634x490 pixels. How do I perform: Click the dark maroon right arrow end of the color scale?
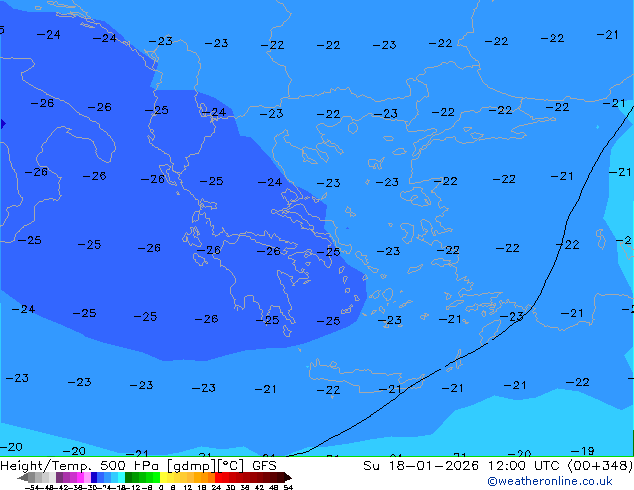[x=288, y=477]
